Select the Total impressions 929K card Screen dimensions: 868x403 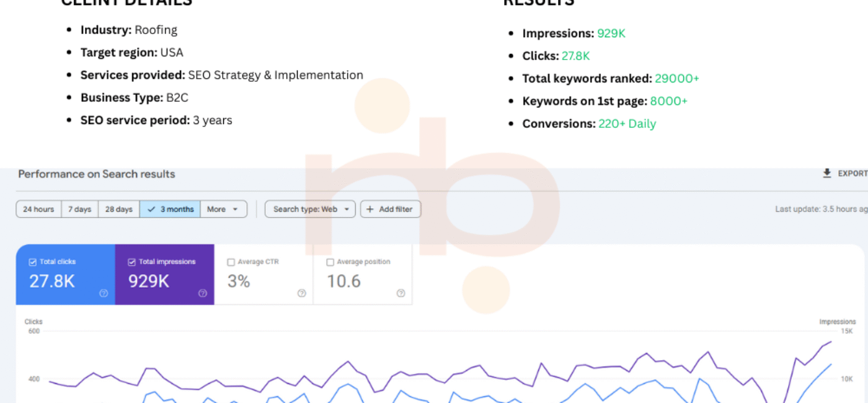pyautogui.click(x=165, y=274)
